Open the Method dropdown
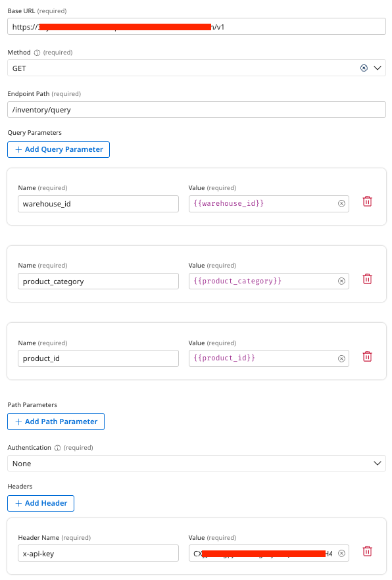The image size is (392, 580). (196, 68)
